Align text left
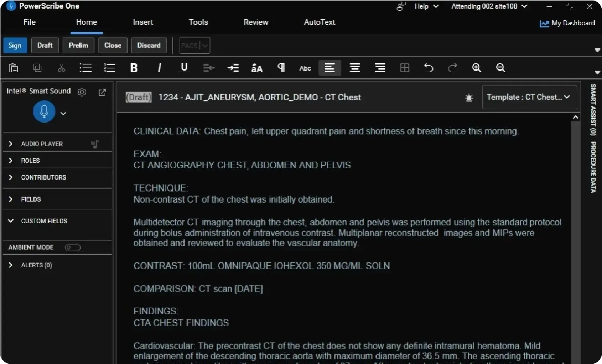Viewport: 602px width, 364px height. (x=329, y=68)
